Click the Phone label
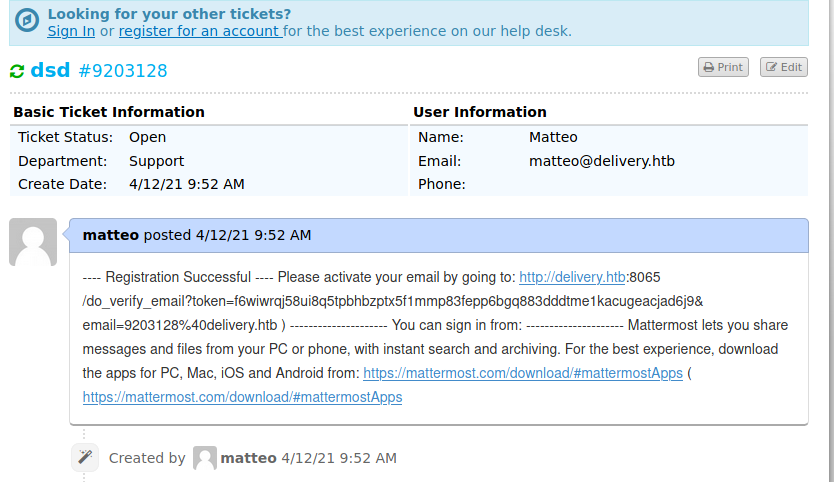Image resolution: width=834 pixels, height=482 pixels. [x=441, y=184]
